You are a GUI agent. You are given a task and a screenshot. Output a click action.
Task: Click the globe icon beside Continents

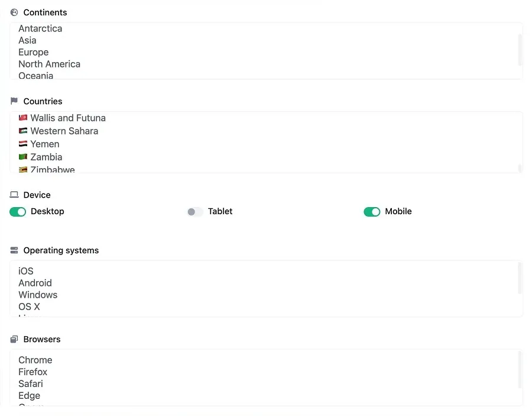(x=14, y=12)
